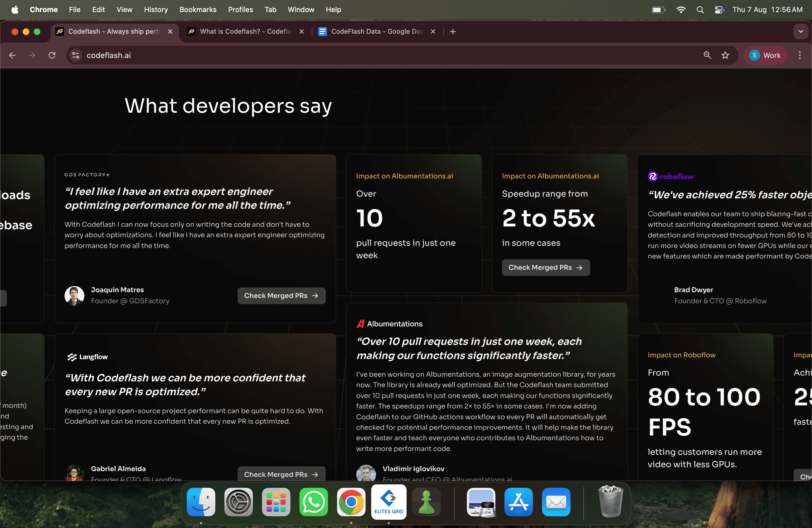Open WhatsApp from the dock
The height and width of the screenshot is (528, 812).
coord(313,502)
